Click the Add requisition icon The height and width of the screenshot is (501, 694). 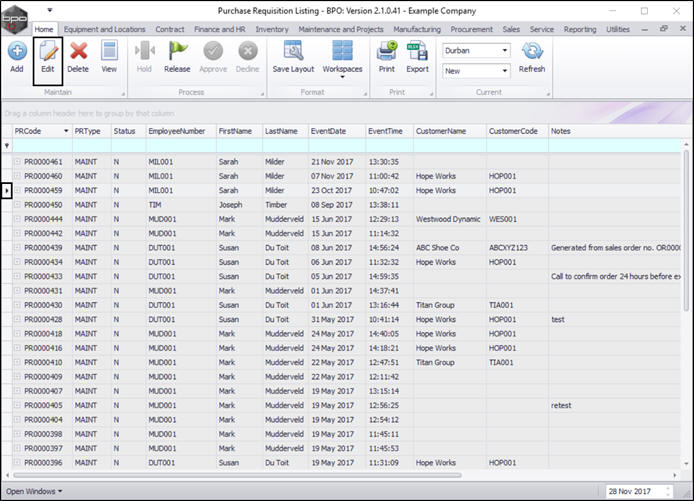(17, 56)
